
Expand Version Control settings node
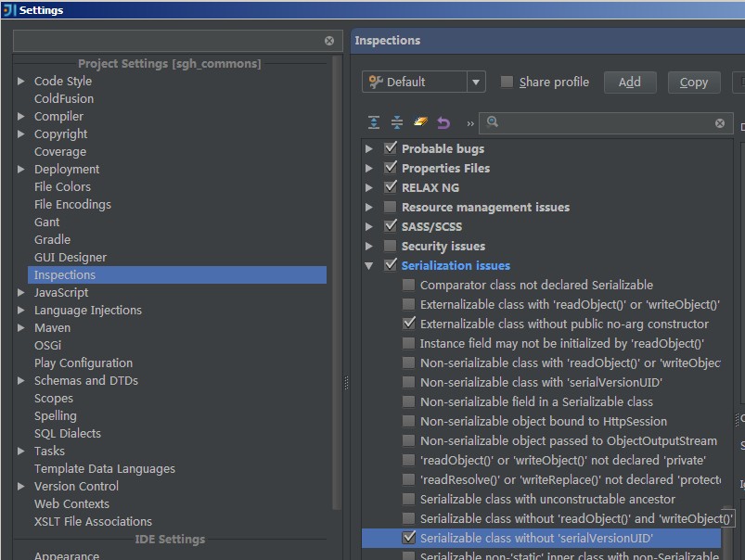coord(21,487)
